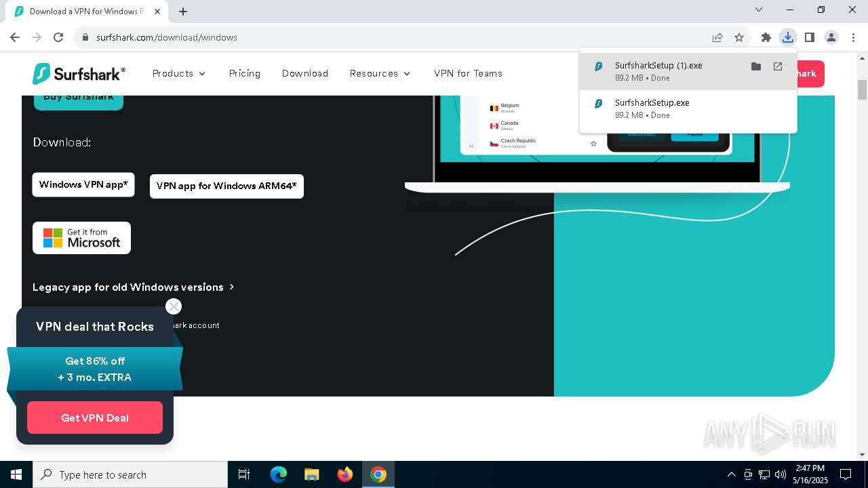
Task: Open File Explorer from the taskbar
Action: (311, 474)
